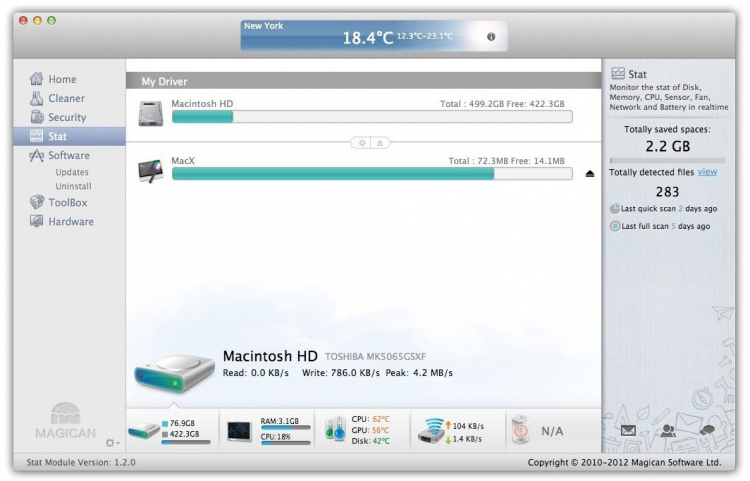Click the Magican copyright text
This screenshot has width=750, height=481.
(624, 462)
